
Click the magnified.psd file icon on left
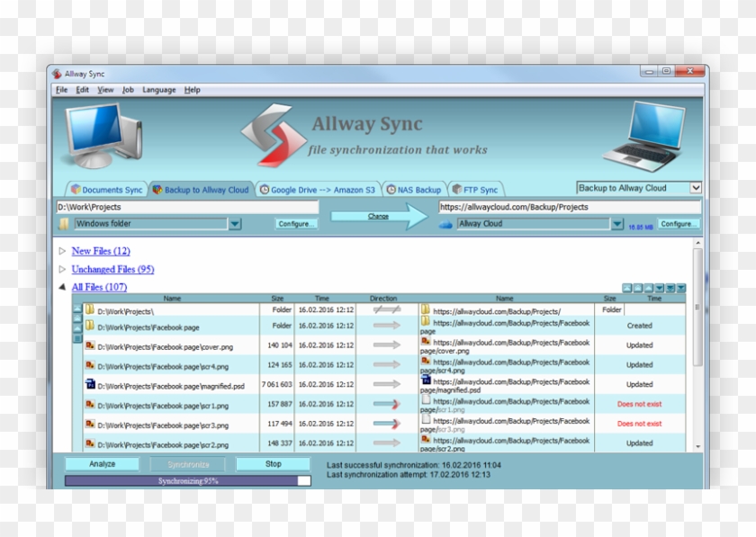[x=90, y=384]
